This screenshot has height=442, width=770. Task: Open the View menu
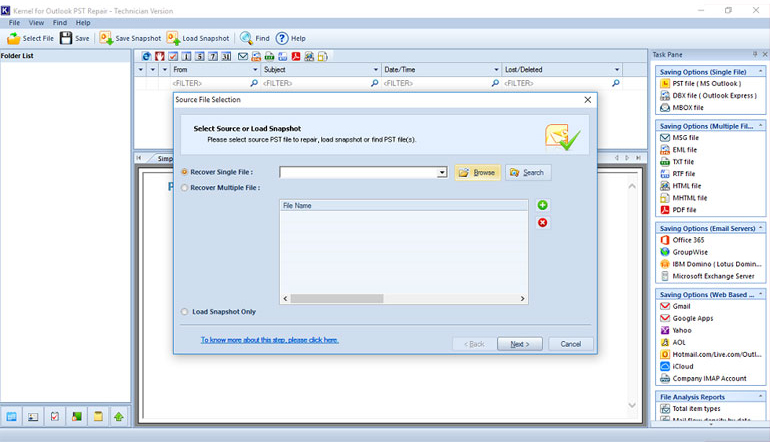[36, 23]
